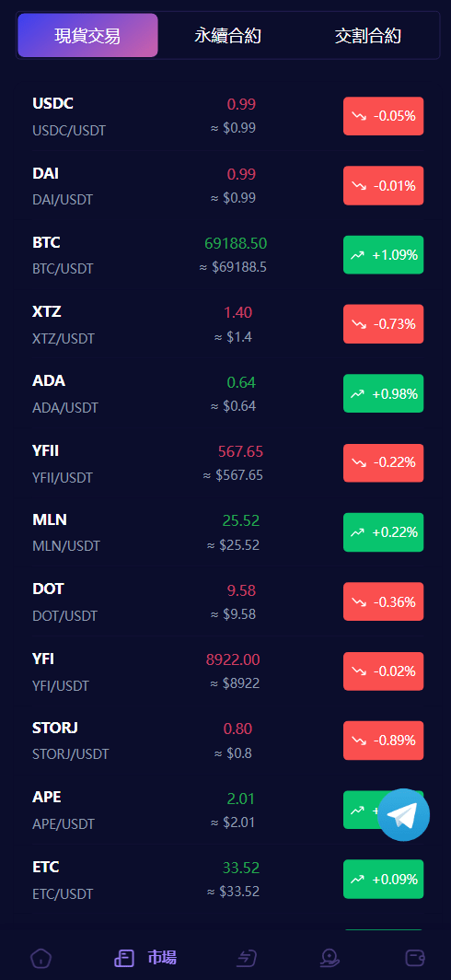The width and height of the screenshot is (451, 980).
Task: Open the trade exchange arrows icon
Action: [247, 958]
